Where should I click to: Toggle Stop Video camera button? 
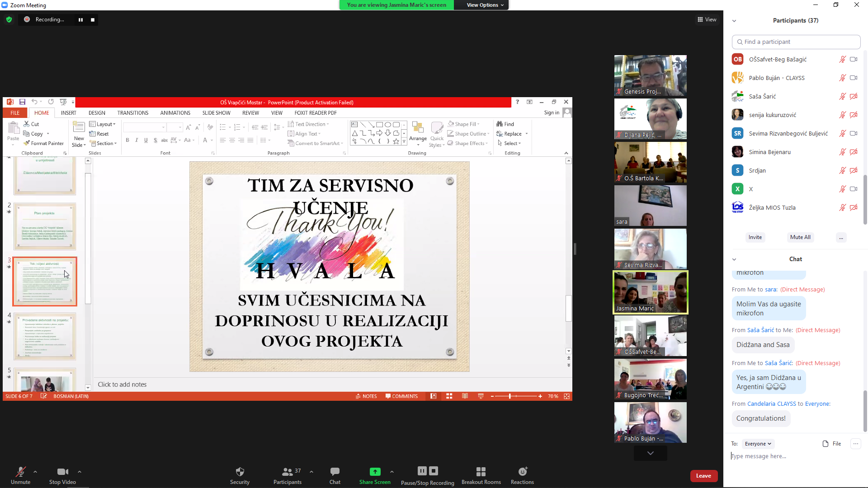click(62, 472)
